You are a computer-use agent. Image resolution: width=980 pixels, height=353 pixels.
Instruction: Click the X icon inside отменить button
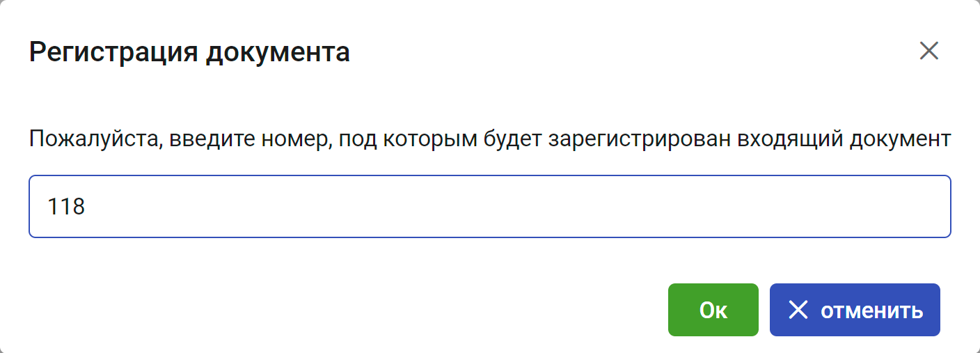coord(798,310)
